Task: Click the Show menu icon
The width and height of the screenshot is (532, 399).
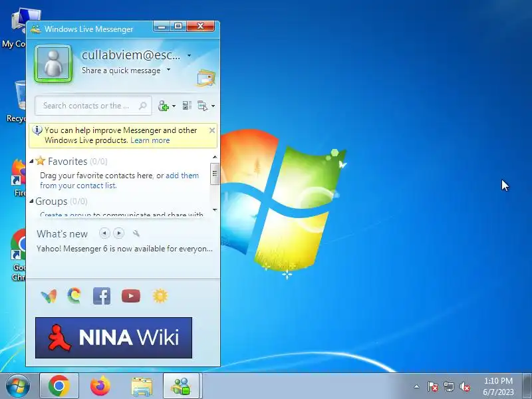Action: coord(203,106)
